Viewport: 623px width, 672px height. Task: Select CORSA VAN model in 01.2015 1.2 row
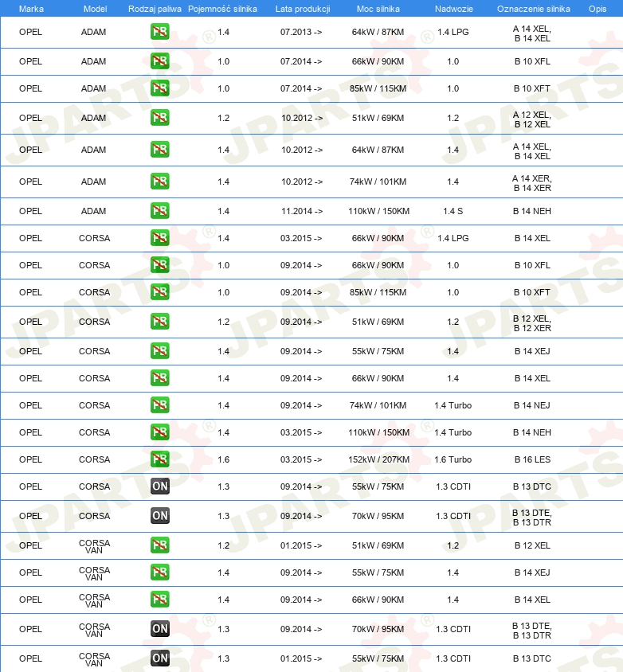(x=94, y=546)
